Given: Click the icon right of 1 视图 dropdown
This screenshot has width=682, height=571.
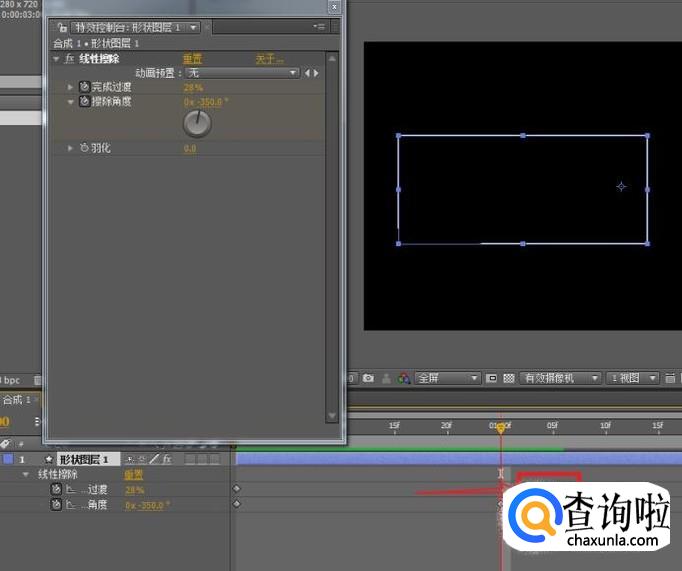Looking at the screenshot, I should pyautogui.click(x=670, y=378).
